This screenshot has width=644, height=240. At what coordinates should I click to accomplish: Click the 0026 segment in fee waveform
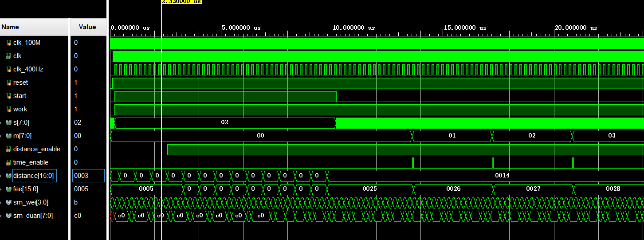(x=453, y=189)
